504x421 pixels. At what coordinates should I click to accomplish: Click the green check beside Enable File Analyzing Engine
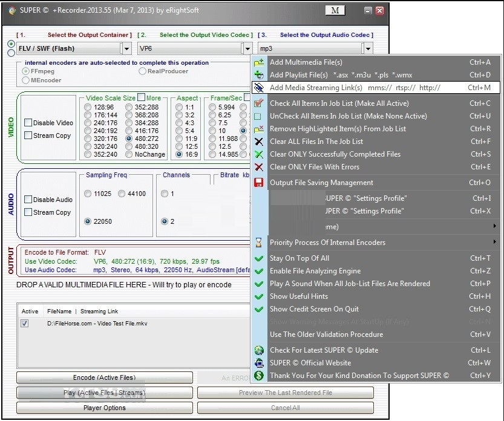click(259, 271)
